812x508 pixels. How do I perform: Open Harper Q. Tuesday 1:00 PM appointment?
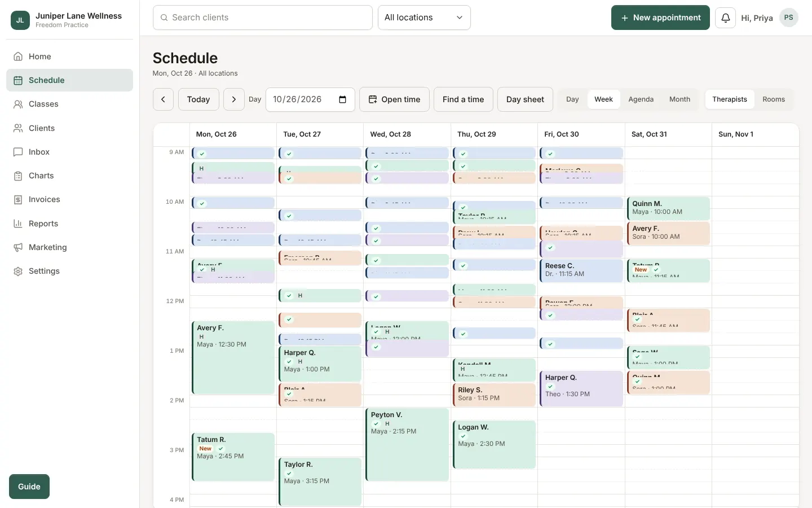tap(320, 364)
